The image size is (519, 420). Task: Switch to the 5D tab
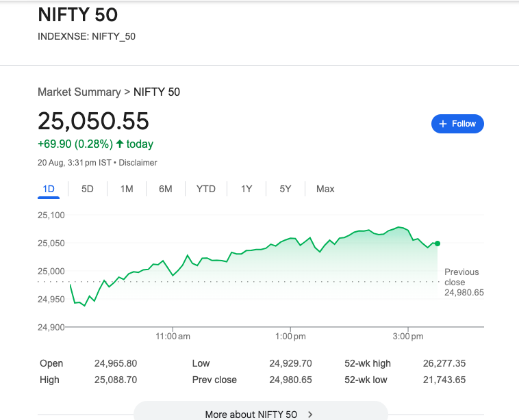(x=88, y=189)
